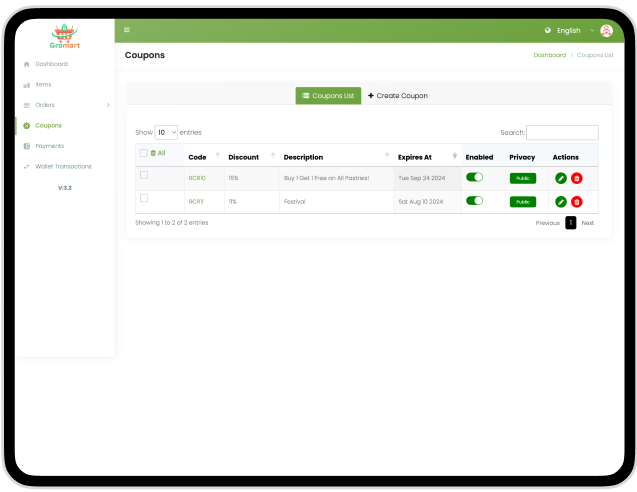Click the Gromart logo
This screenshot has height=492, width=637.
click(65, 37)
